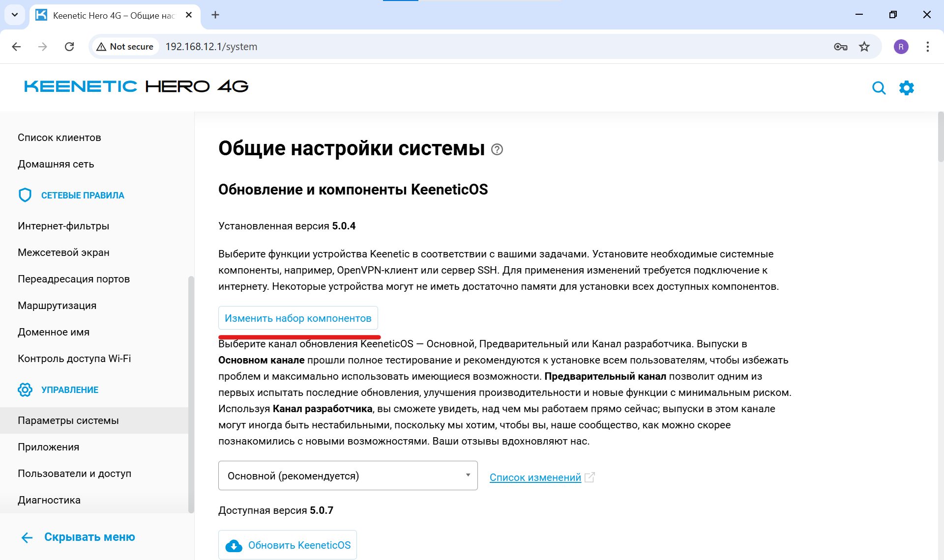Click the gear icon next to УПРАВЛЕНИЕ

[x=25, y=390]
